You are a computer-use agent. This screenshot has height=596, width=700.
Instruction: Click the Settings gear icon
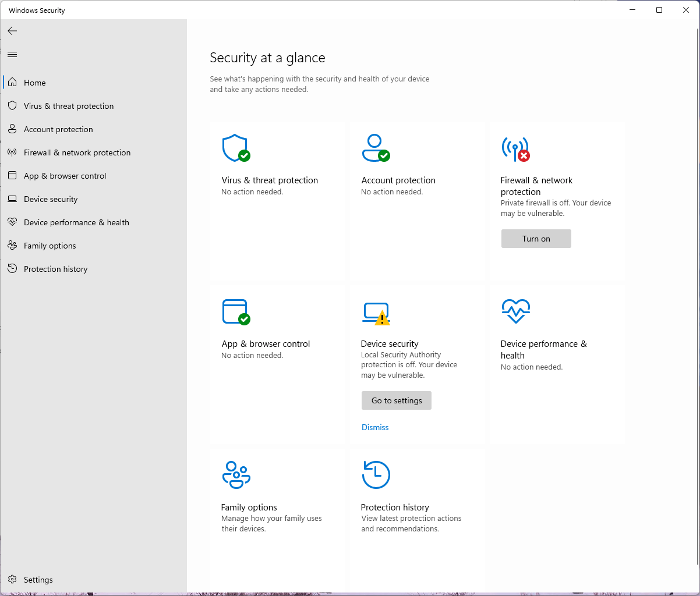pyautogui.click(x=12, y=580)
